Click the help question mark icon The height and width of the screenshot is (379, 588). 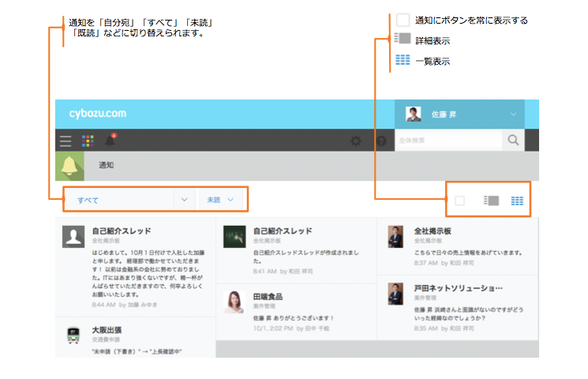coord(381,141)
